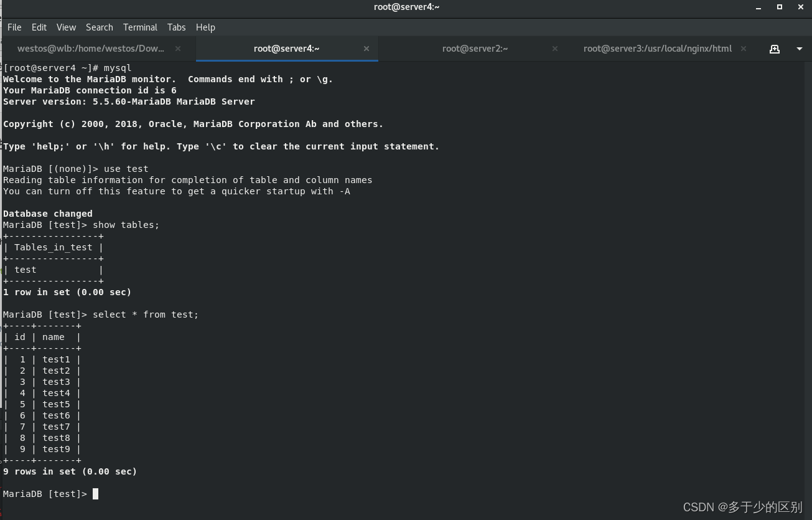Click the MariaDB prompt cursor
The width and height of the screenshot is (812, 520).
coord(96,494)
